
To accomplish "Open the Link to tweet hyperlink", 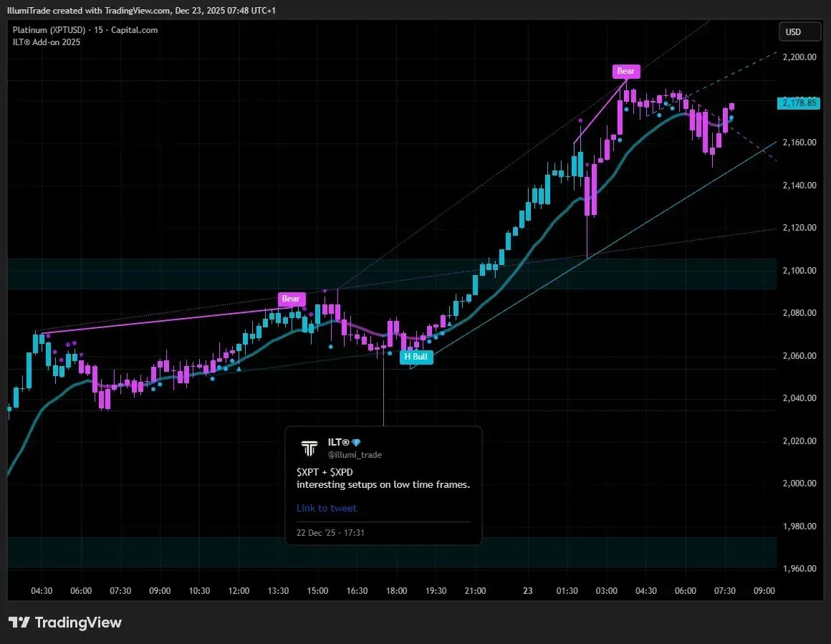I will (x=326, y=508).
